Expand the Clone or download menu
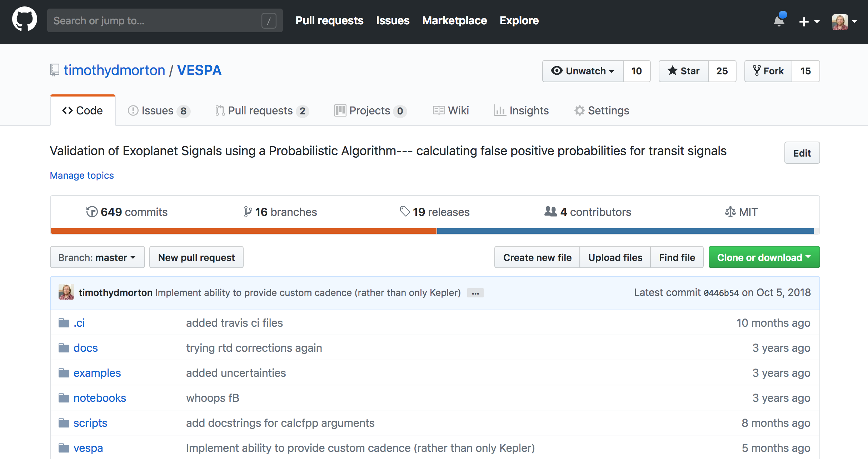The width and height of the screenshot is (868, 459). click(x=764, y=257)
